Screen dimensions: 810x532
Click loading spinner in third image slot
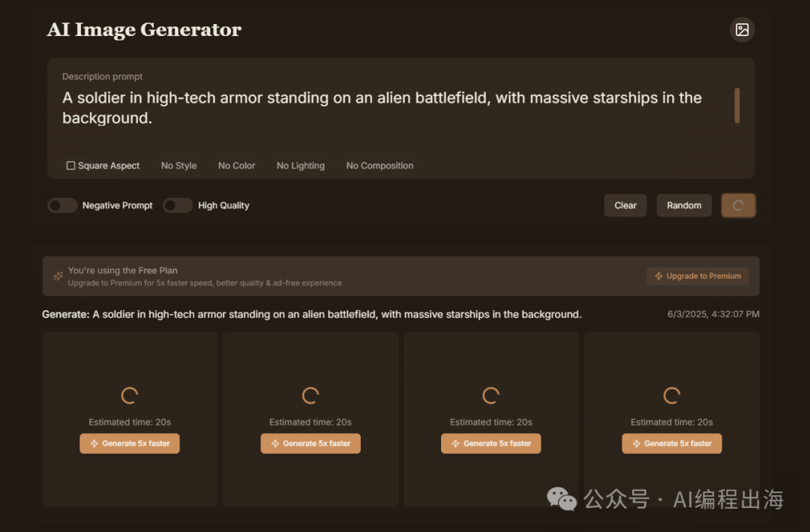pos(490,396)
